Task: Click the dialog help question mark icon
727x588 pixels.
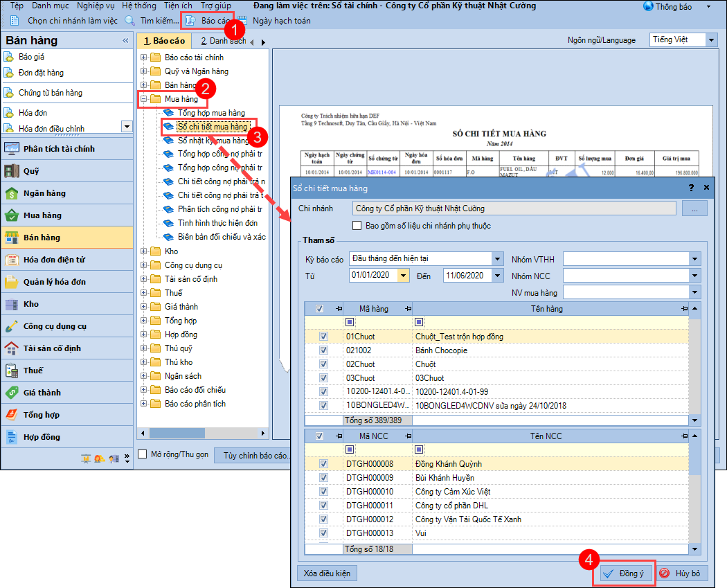Action: point(691,188)
